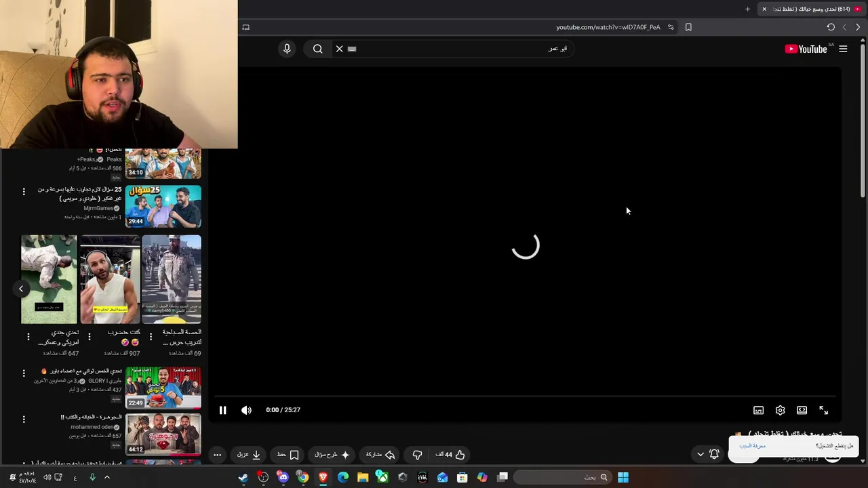Image resolution: width=868 pixels, height=488 pixels.
Task: Open options for mohammed oden video
Action: click(x=24, y=420)
